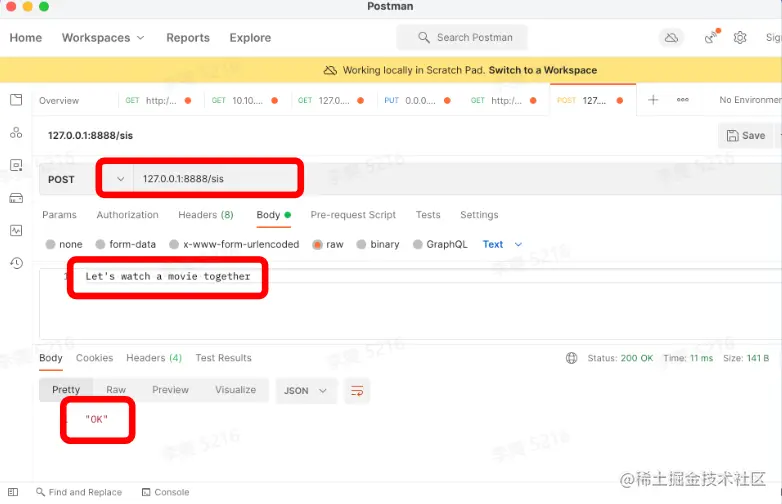Open the settings gear icon
This screenshot has height=504, width=782.
pos(740,37)
